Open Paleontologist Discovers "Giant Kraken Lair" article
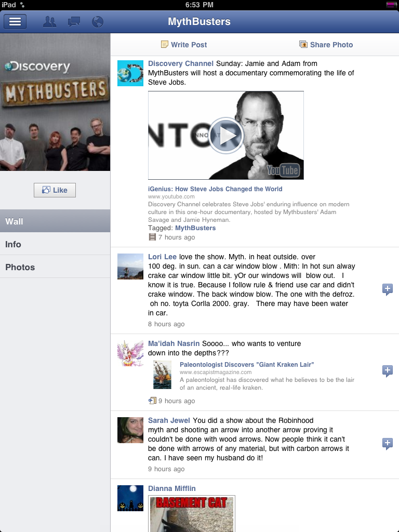Screen dimensions: 399x532 [247, 364]
